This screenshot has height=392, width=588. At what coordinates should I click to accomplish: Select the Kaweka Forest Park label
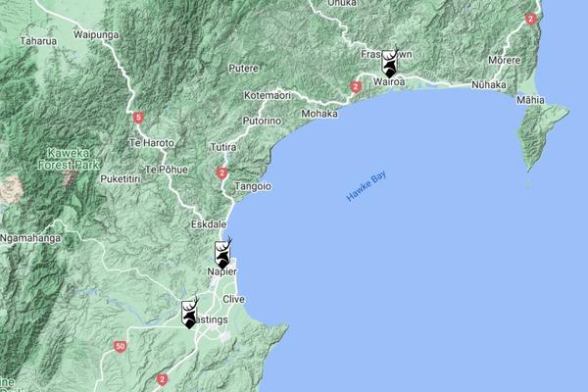[x=72, y=159]
